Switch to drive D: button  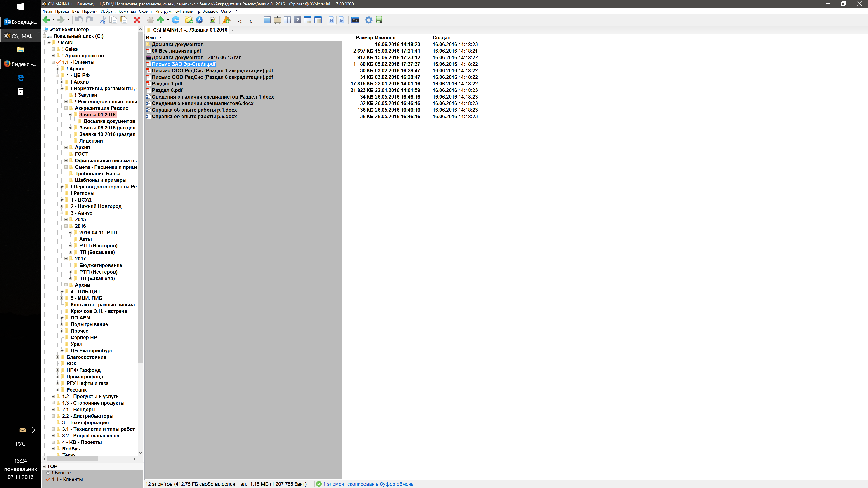click(x=250, y=21)
